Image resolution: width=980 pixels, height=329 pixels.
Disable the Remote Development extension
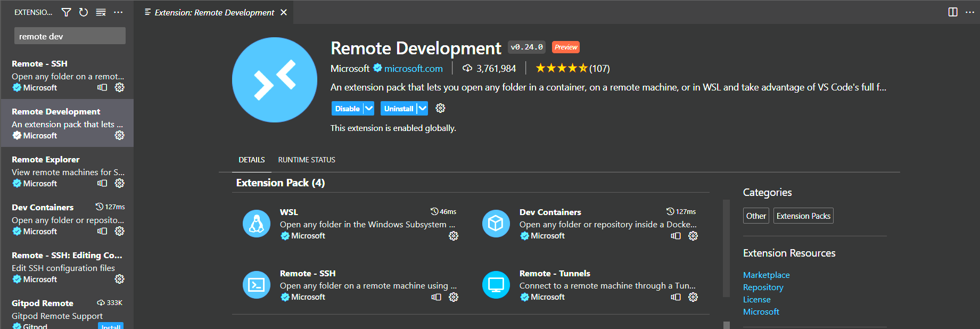click(347, 109)
